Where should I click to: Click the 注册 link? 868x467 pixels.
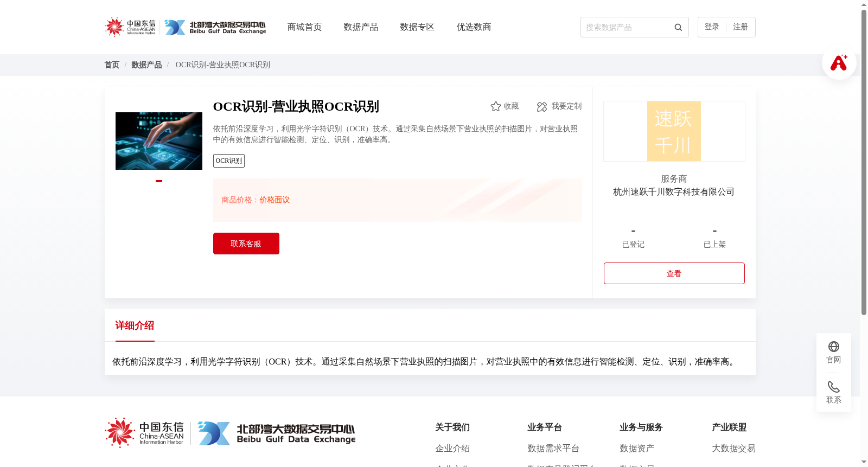[x=741, y=27]
